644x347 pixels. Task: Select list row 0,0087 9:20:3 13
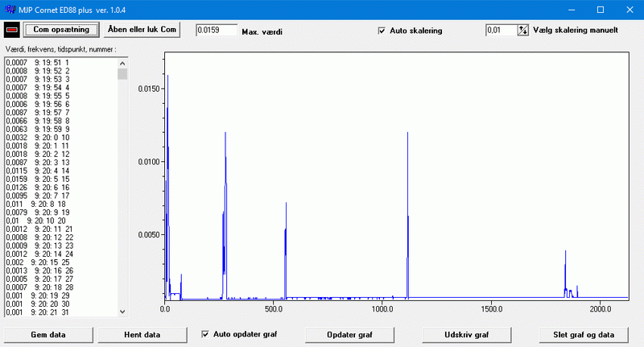(61, 163)
